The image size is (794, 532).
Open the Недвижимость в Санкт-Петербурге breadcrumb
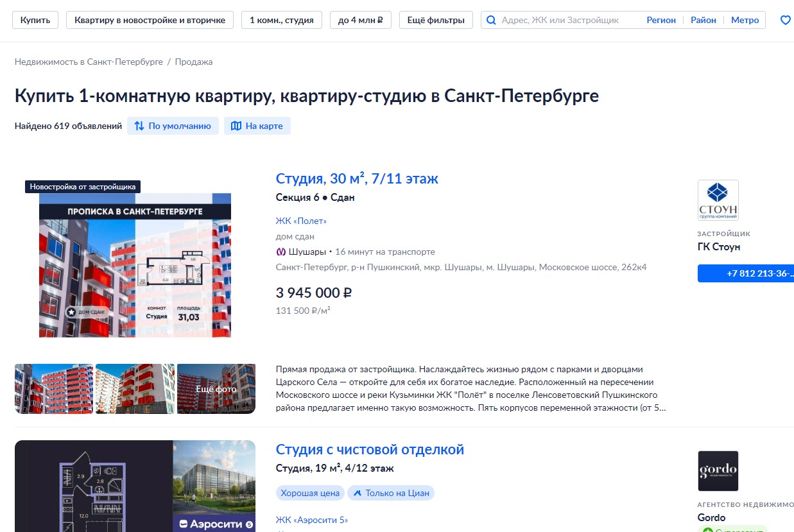click(89, 62)
